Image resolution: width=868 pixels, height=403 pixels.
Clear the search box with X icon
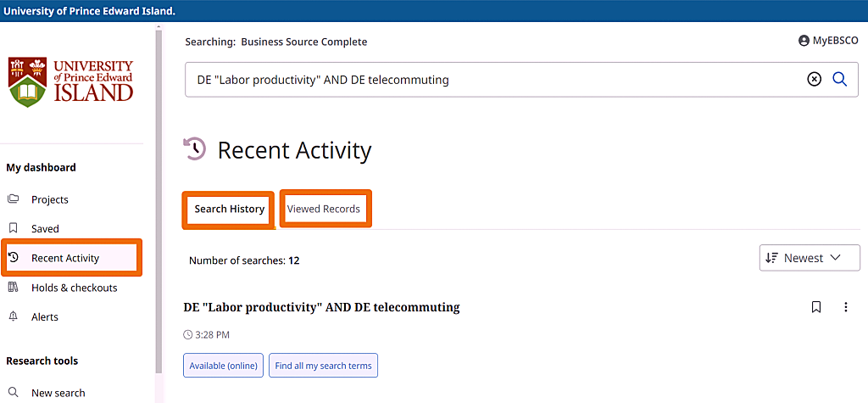click(814, 79)
